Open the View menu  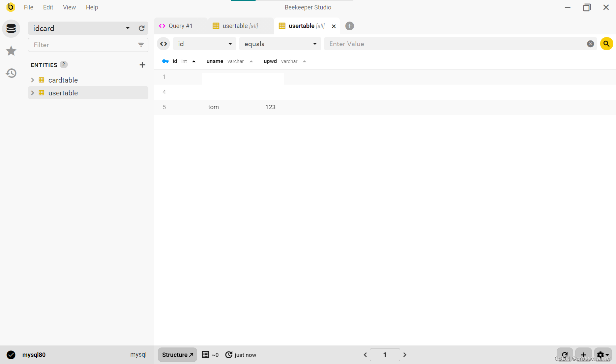[69, 7]
